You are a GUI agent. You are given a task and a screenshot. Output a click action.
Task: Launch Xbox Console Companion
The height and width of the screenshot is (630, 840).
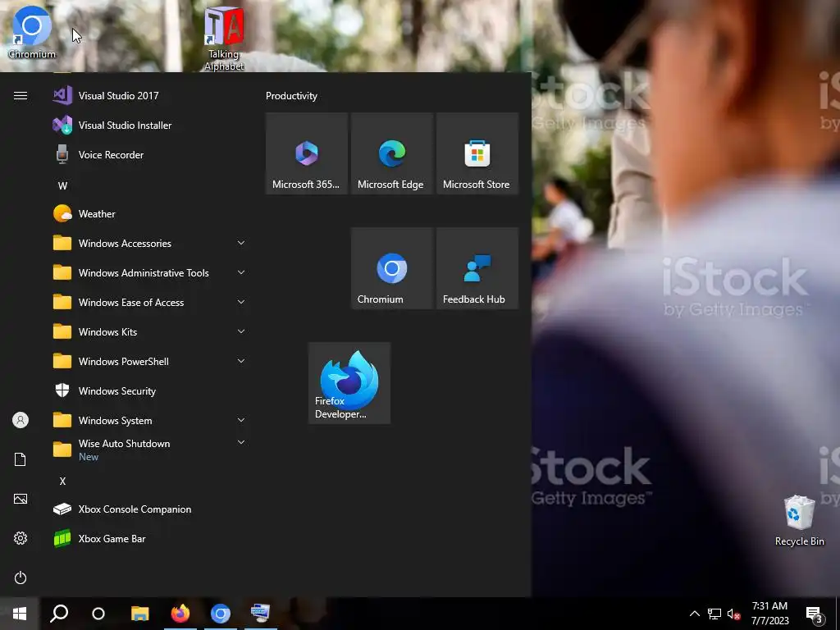[149, 509]
